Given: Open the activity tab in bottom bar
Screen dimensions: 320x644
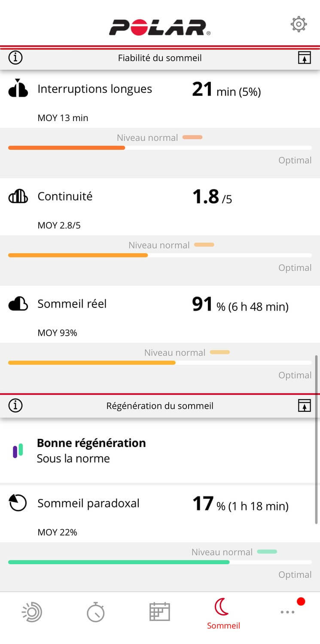Looking at the screenshot, I should 32,612.
